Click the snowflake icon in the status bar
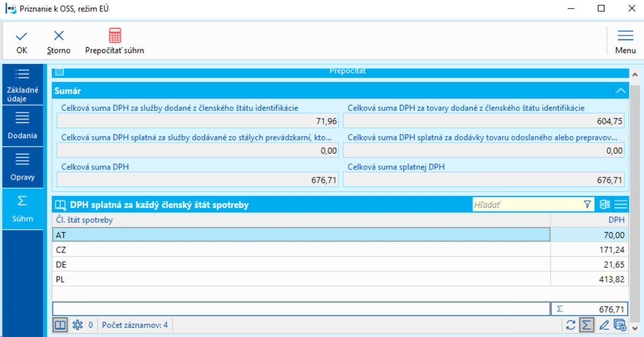The height and width of the screenshot is (337, 644). (x=78, y=325)
